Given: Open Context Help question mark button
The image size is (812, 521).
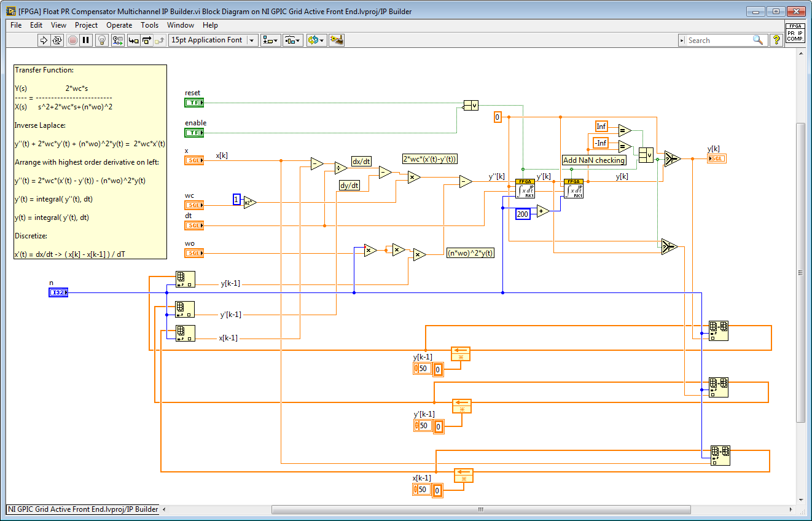Looking at the screenshot, I should (x=776, y=40).
